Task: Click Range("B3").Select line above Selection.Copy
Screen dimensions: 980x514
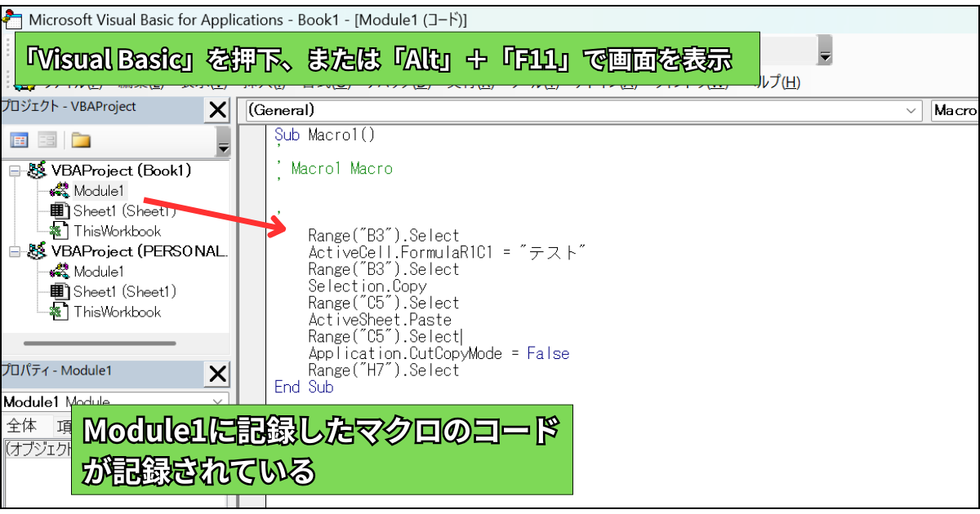Action: coord(384,269)
